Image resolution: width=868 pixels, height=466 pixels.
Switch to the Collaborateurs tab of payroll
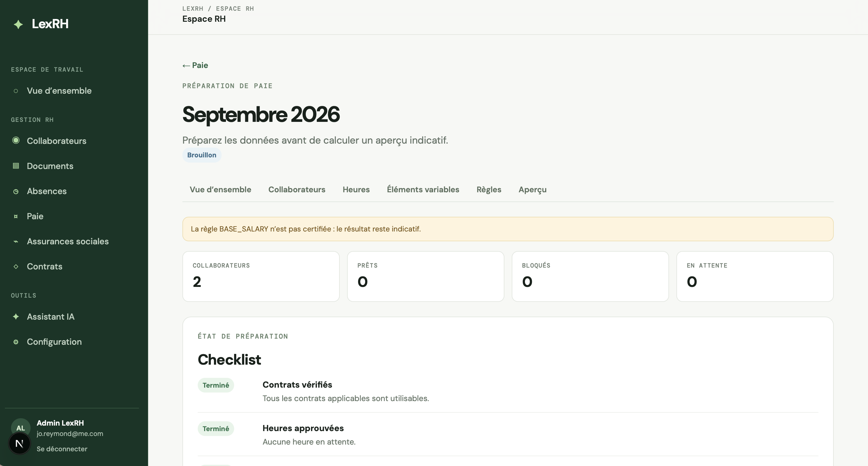(297, 190)
